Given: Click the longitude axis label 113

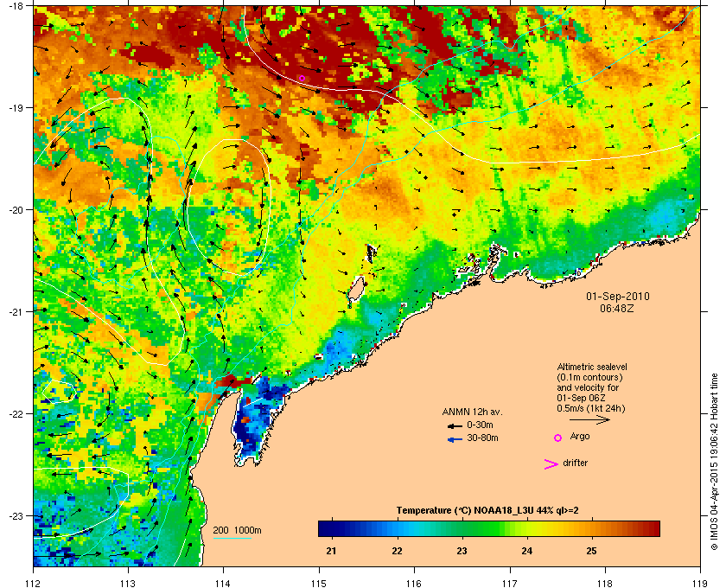Looking at the screenshot, I should pyautogui.click(x=128, y=584).
